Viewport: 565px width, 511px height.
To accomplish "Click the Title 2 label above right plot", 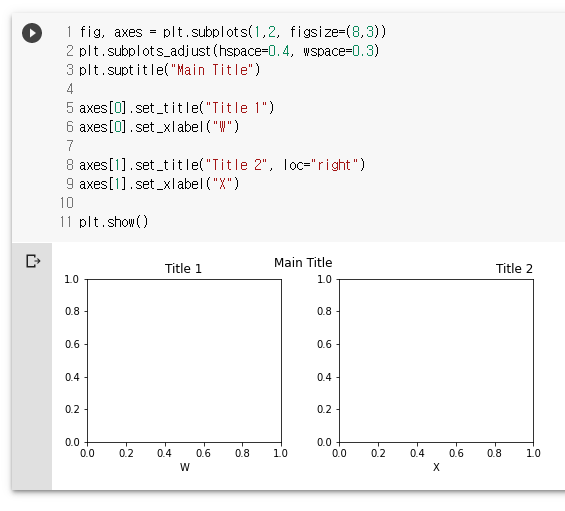I will tap(514, 269).
